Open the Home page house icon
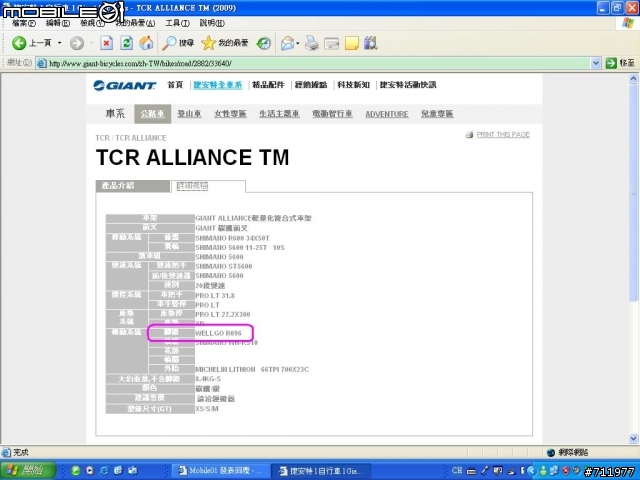The height and width of the screenshot is (480, 640). pos(147,43)
